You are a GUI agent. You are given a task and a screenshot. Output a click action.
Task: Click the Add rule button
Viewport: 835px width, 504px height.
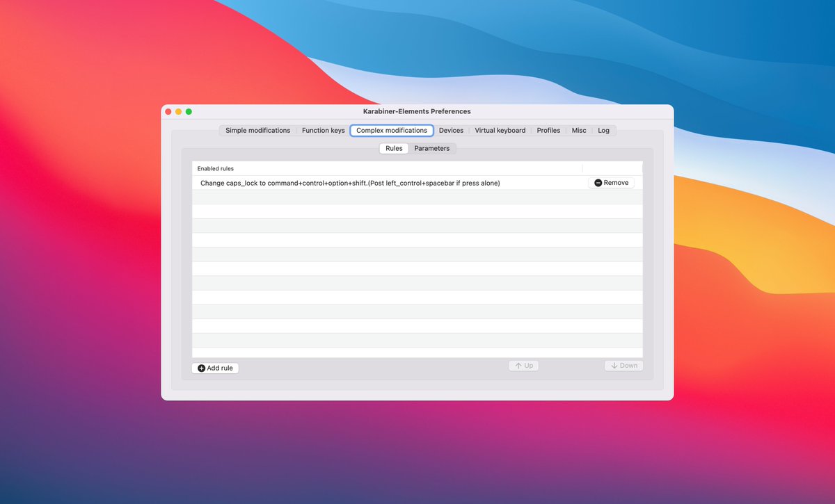(215, 368)
